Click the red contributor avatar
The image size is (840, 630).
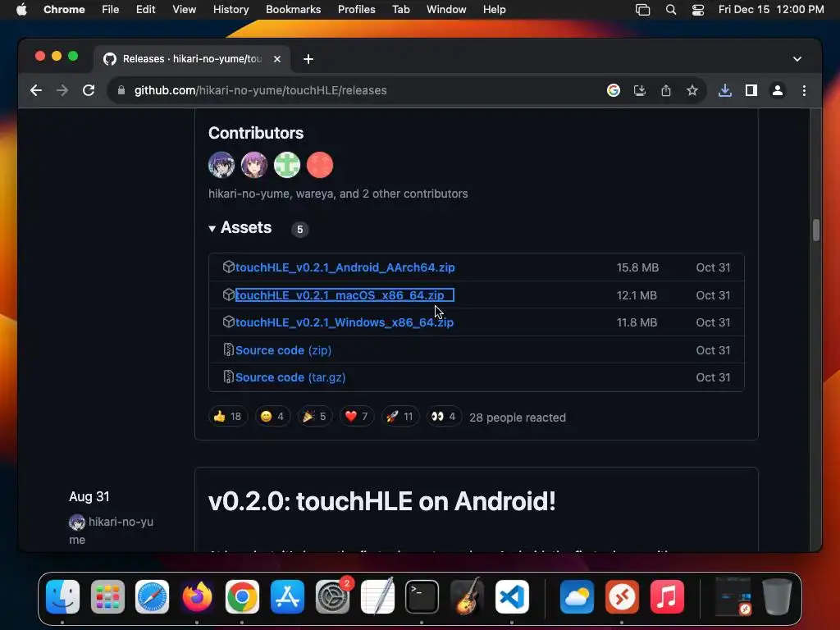(320, 164)
